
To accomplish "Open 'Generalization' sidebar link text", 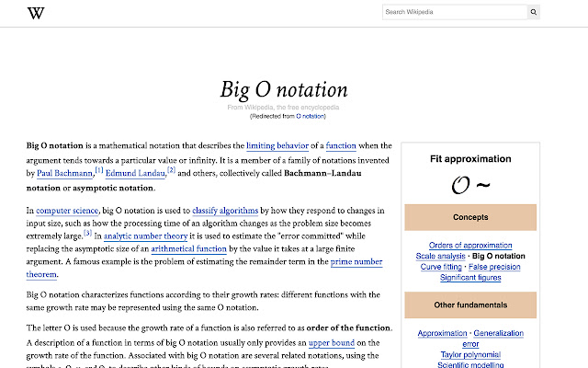I will click(498, 333).
